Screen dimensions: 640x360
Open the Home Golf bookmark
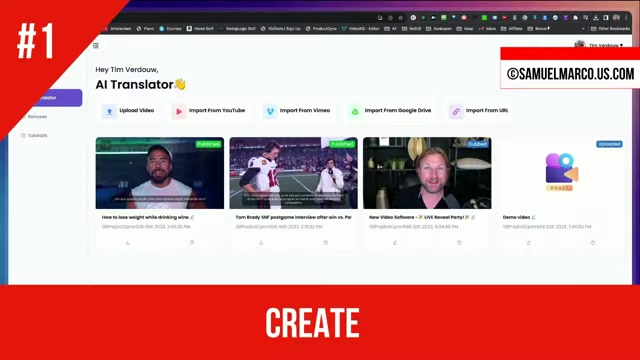[x=200, y=29]
